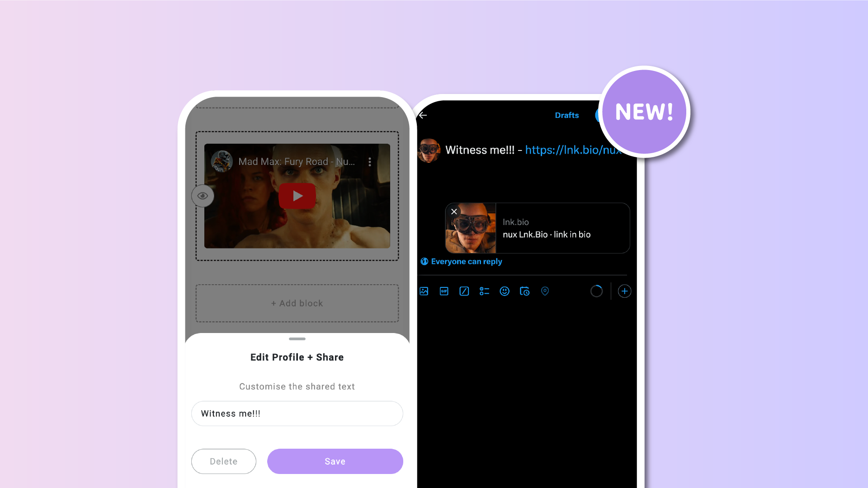
Task: Click the back arrow in tweet composer
Action: 423,114
